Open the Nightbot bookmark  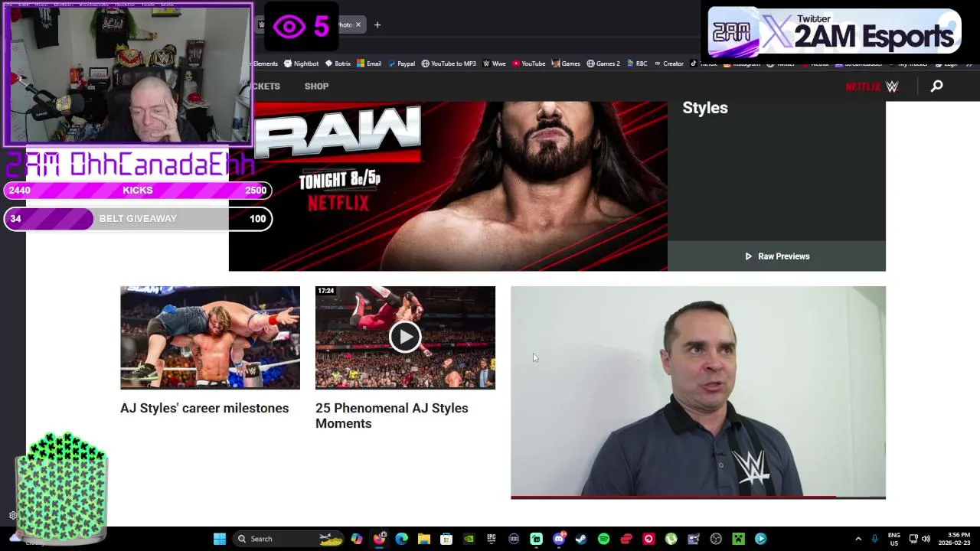[301, 64]
